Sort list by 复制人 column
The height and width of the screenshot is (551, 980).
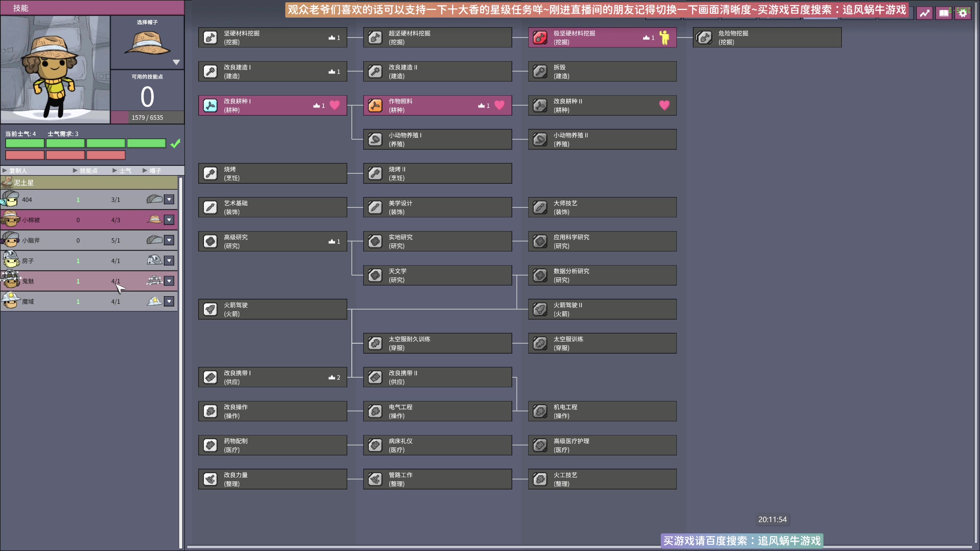(15, 171)
